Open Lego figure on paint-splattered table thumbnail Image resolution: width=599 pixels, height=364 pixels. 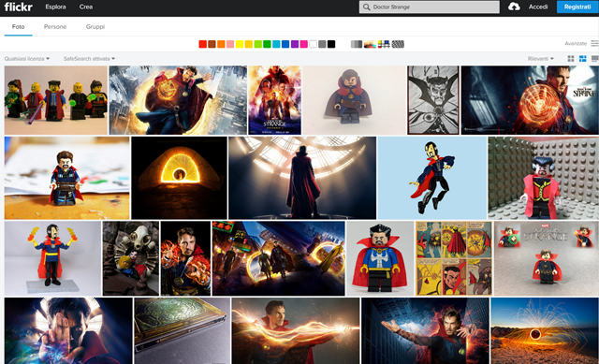66,178
